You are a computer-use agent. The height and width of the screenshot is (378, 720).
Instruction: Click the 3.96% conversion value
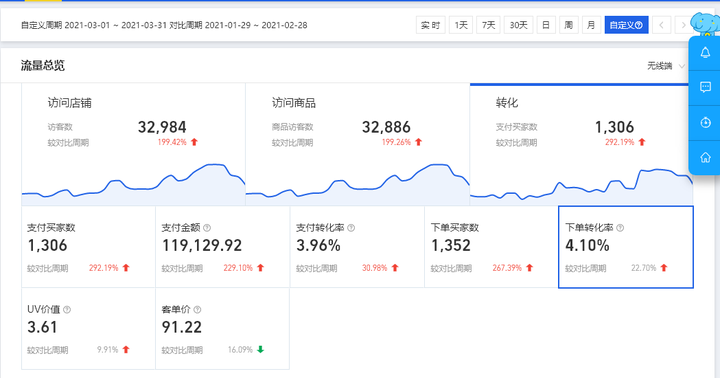point(318,246)
